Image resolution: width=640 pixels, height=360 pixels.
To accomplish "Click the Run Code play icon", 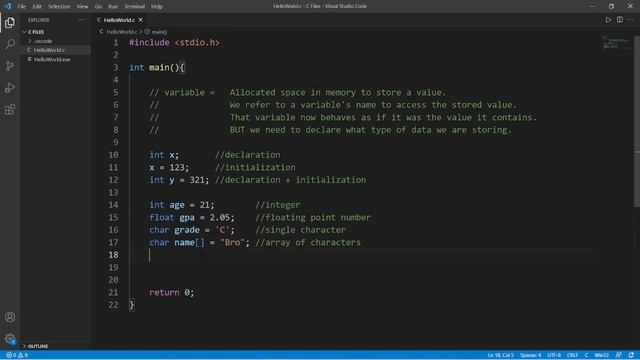I will pos(608,20).
